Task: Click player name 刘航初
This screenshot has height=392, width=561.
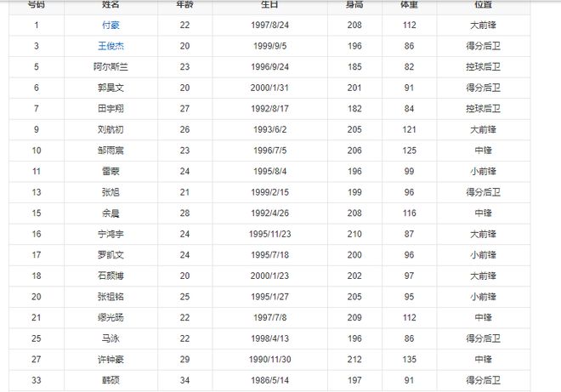Action: (110, 130)
